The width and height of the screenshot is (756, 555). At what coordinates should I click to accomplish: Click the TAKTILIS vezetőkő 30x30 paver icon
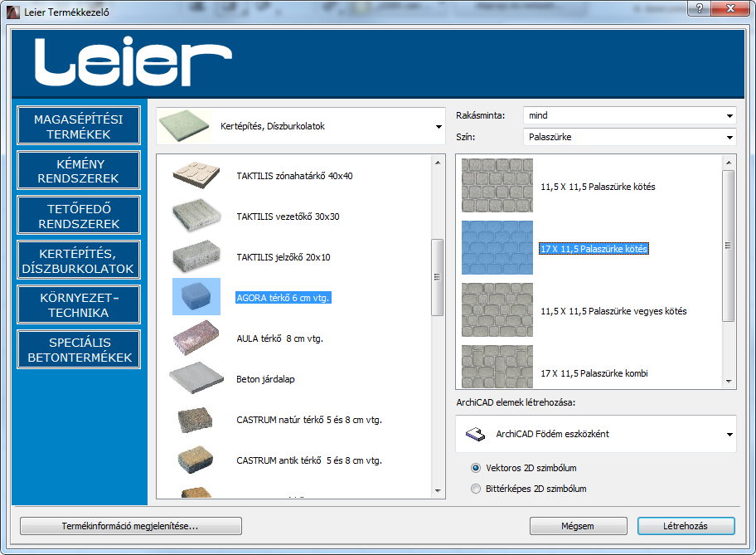click(197, 216)
